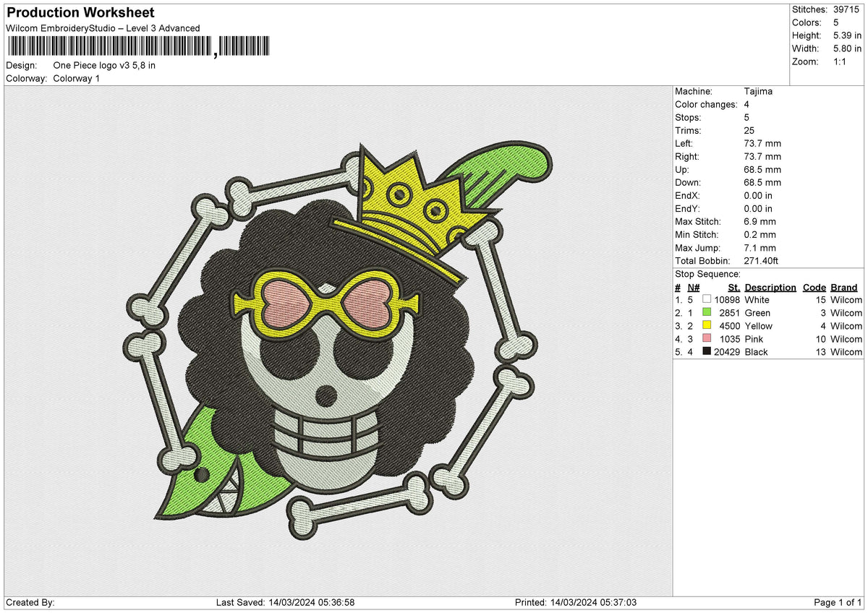Image resolution: width=868 pixels, height=613 pixels.
Task: Click the 'Black' thread description
Action: 756,352
